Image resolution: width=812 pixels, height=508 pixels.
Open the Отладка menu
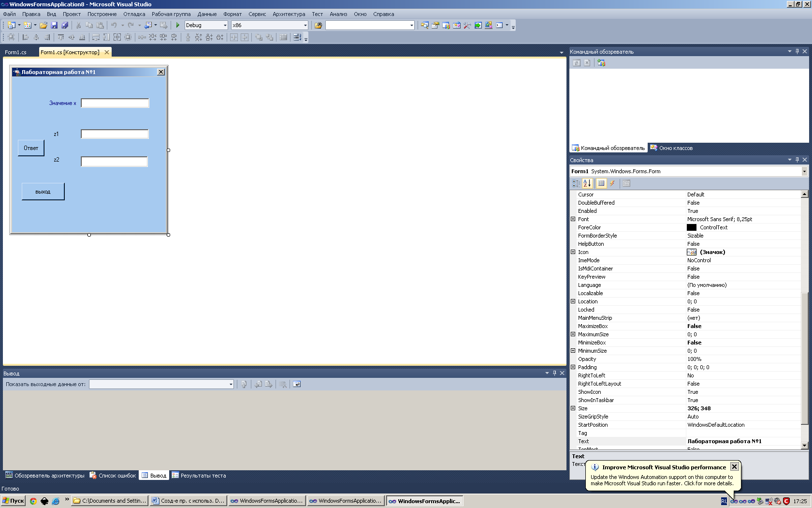[x=134, y=14]
